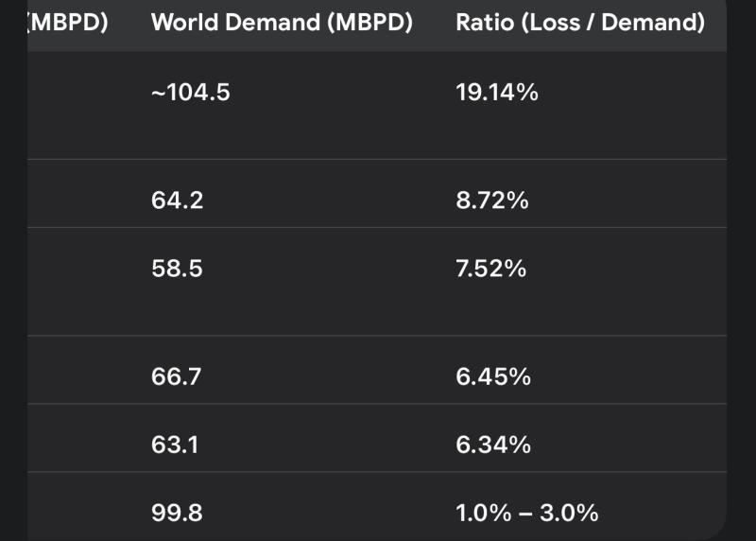Image resolution: width=756 pixels, height=541 pixels.
Task: Select the 58.5 demand cell
Action: coord(177,269)
